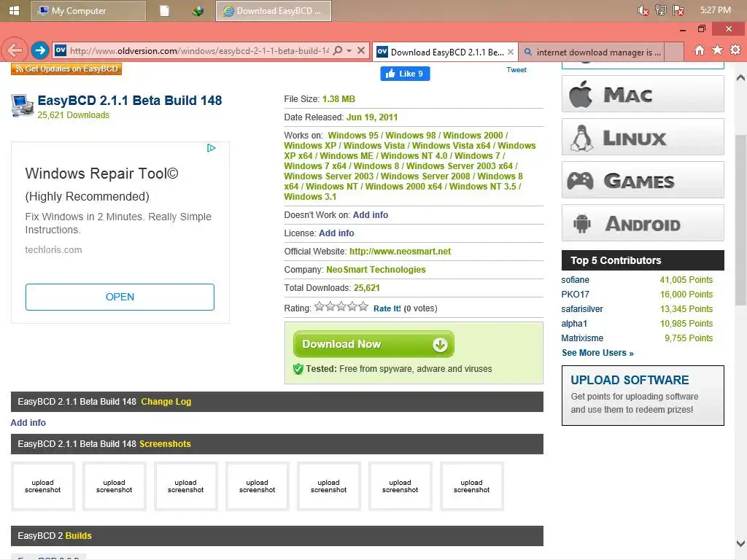Click the vertical scrollbar thumb
This screenshot has width=747, height=560.
pyautogui.click(x=741, y=220)
